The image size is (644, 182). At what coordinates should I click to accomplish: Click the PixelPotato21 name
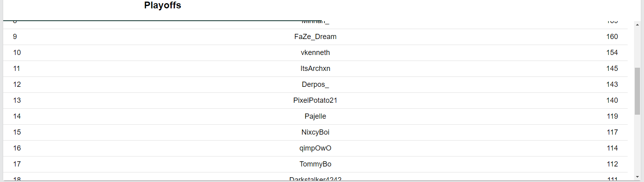point(315,100)
